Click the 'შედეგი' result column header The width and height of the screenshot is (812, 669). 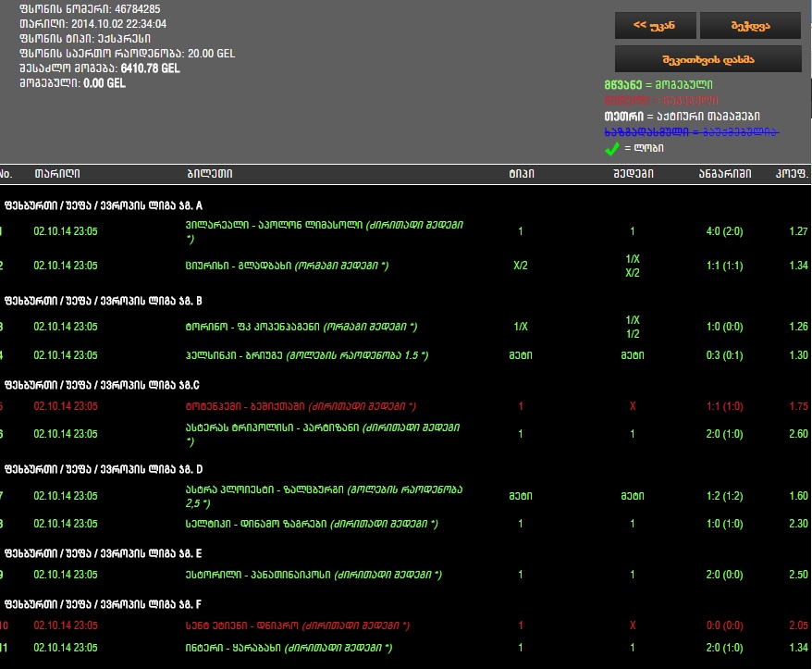tap(633, 174)
